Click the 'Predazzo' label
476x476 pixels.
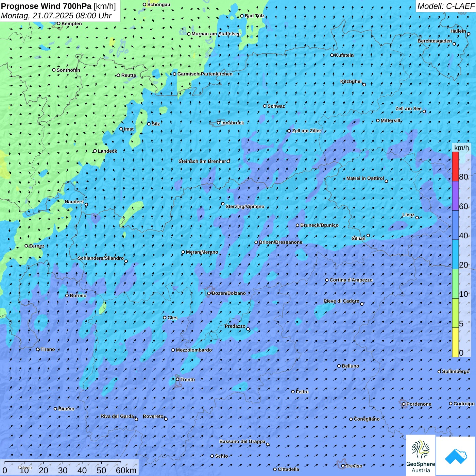pos(235,326)
